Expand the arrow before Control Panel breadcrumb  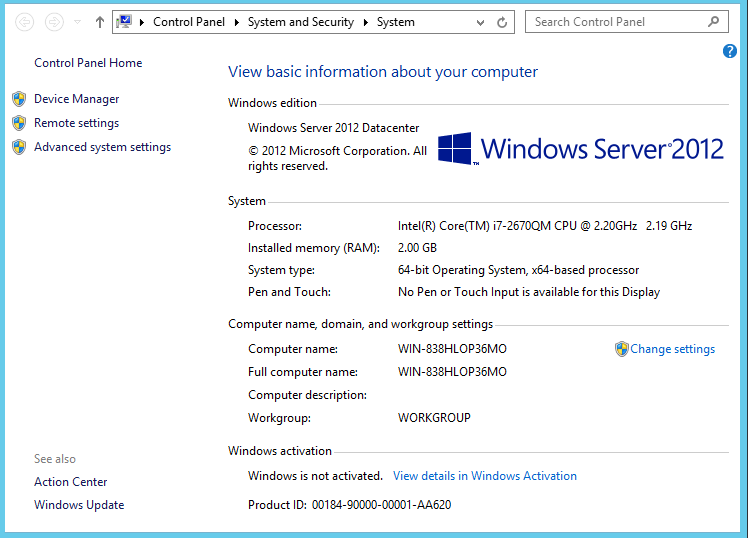pos(142,22)
